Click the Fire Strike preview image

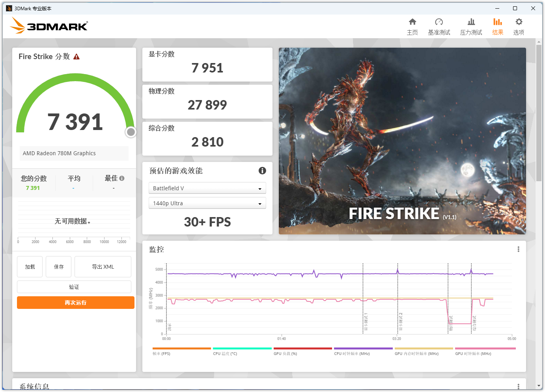pyautogui.click(x=402, y=141)
